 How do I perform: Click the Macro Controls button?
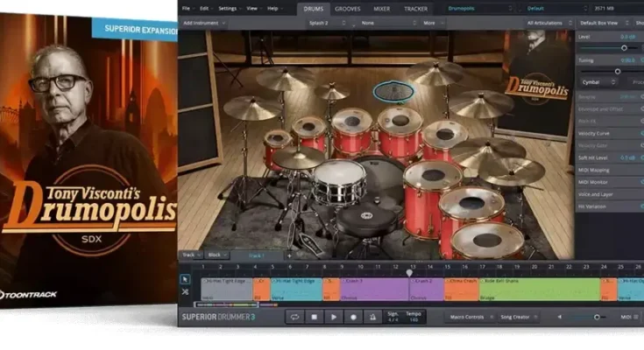467,316
